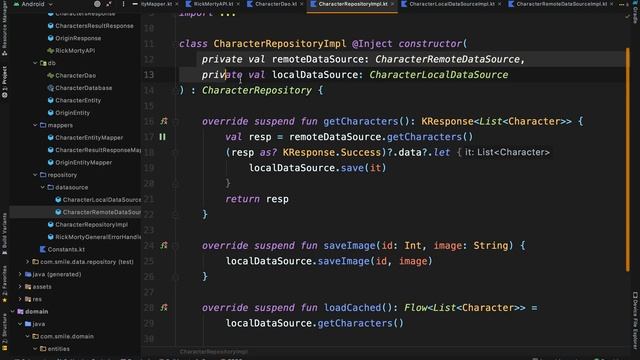Switch to the CharacterDao.kt tab
The height and width of the screenshot is (360, 640).
point(276,4)
